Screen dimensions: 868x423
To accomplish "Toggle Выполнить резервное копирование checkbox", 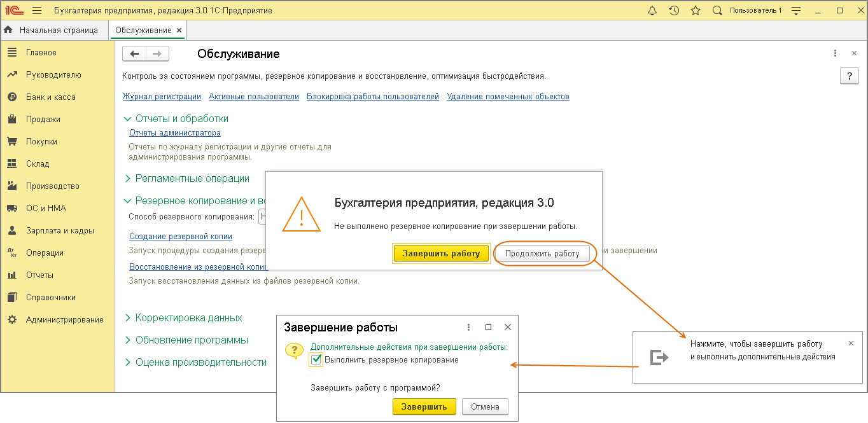I will (x=316, y=360).
